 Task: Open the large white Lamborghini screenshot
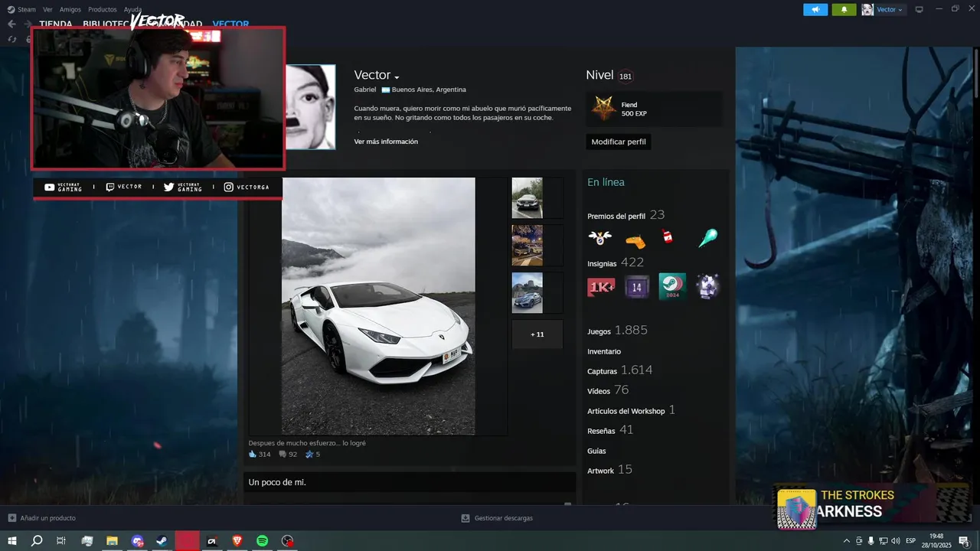tap(378, 306)
